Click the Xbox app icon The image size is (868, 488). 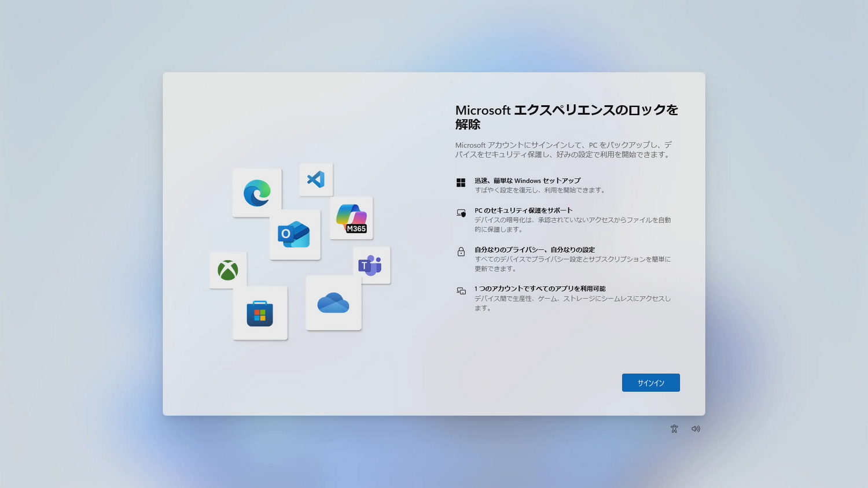coord(227,269)
